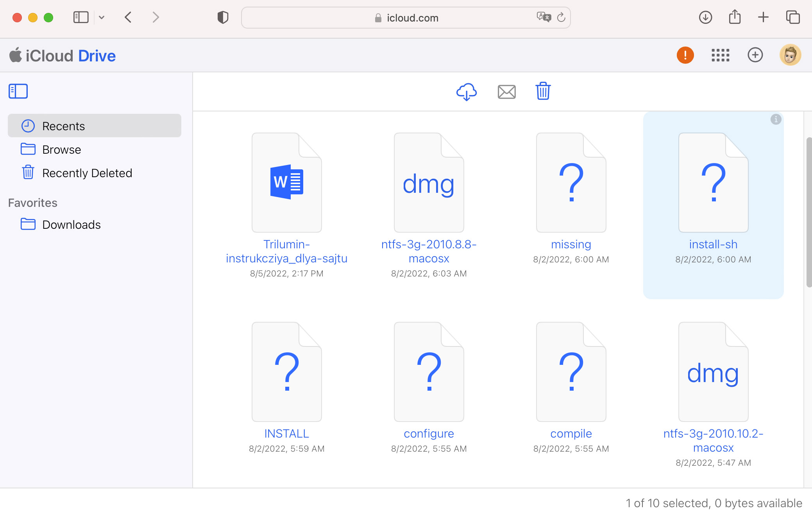Click the user profile avatar icon
This screenshot has height=515, width=812.
pyautogui.click(x=792, y=55)
